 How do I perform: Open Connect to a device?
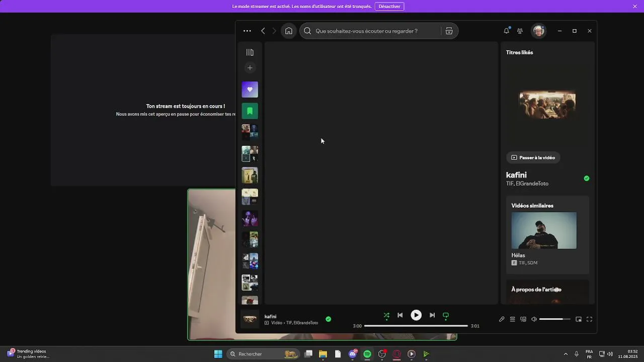click(x=523, y=319)
